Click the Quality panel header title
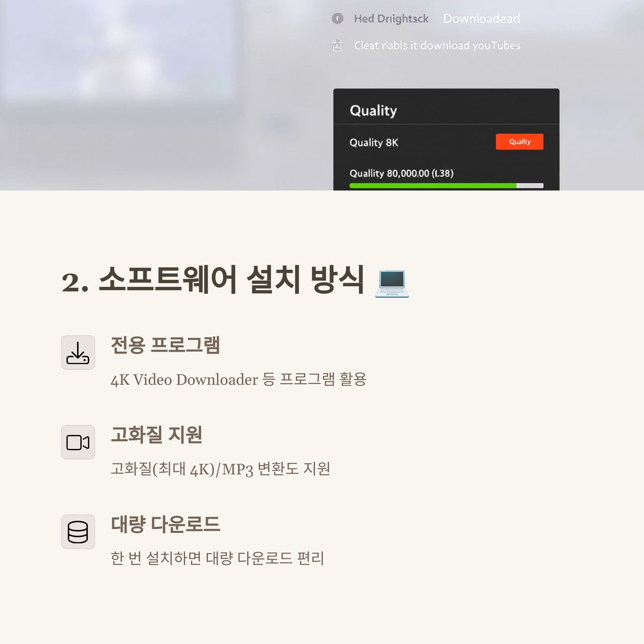Image resolution: width=644 pixels, height=644 pixels. pyautogui.click(x=373, y=111)
